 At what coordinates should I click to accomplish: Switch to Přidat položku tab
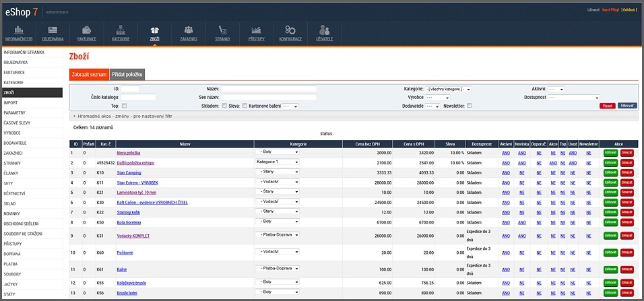(x=127, y=74)
